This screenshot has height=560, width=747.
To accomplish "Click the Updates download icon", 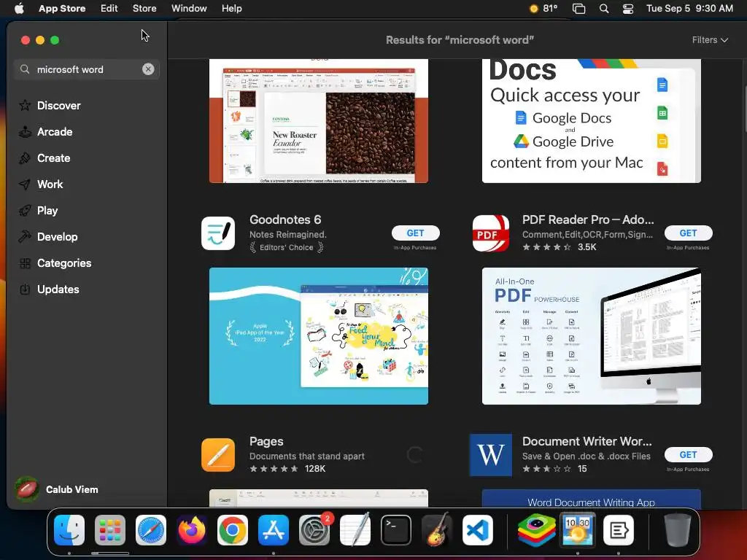I will (x=25, y=289).
